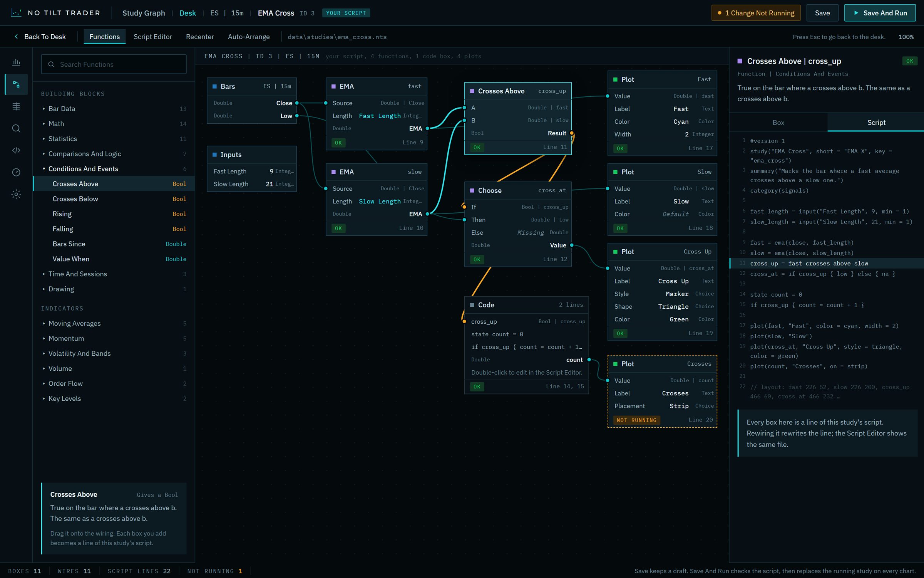
Task: Click the Desk breadcrumb link
Action: pos(187,13)
